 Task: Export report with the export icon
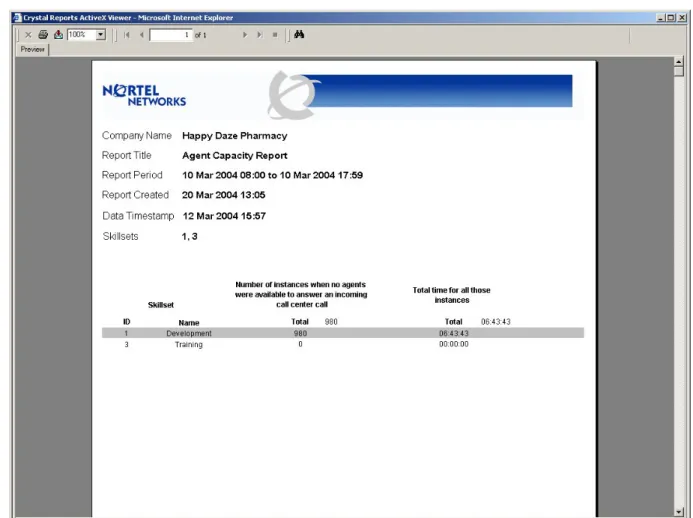click(58, 34)
